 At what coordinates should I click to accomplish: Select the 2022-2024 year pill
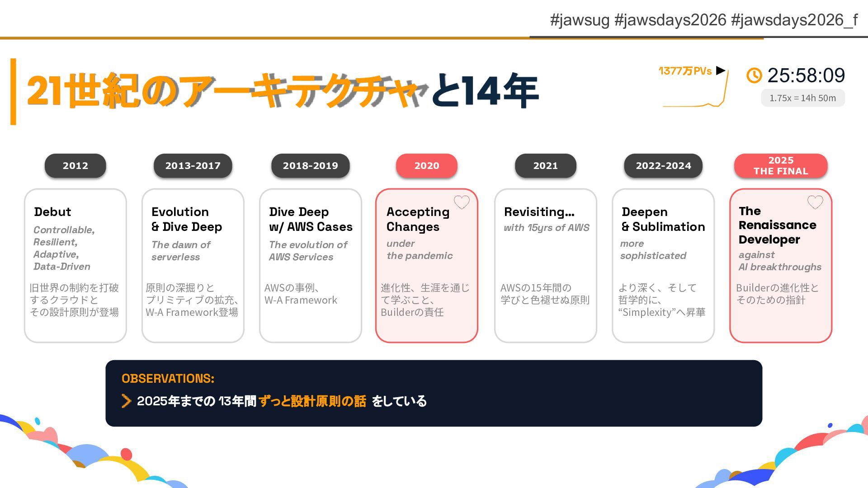pos(663,166)
